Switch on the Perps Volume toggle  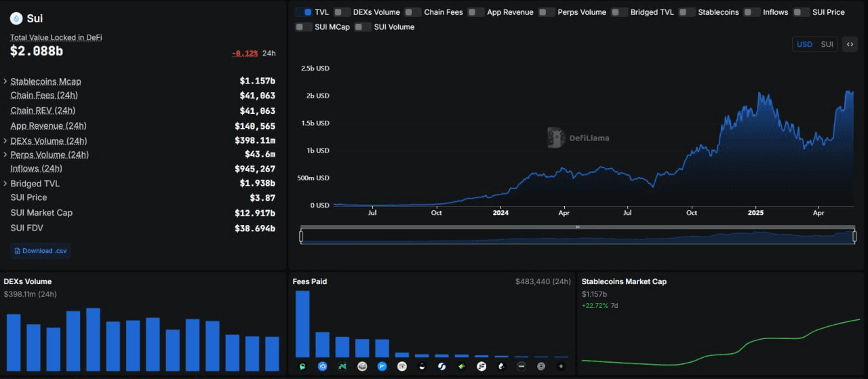547,12
